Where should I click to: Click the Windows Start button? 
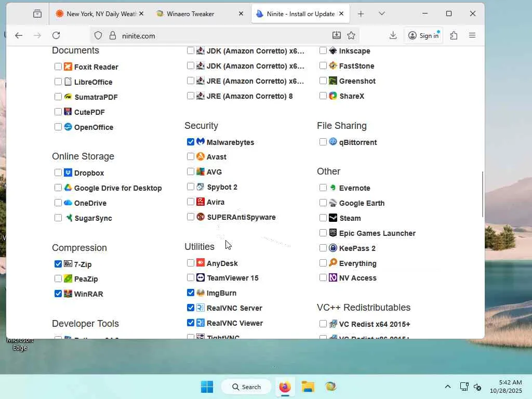[x=207, y=387]
